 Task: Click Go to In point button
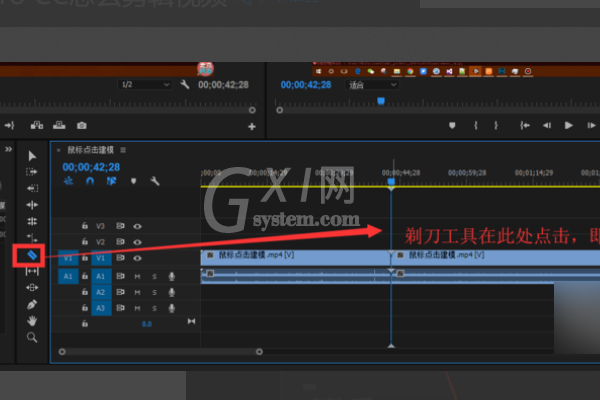tap(525, 125)
